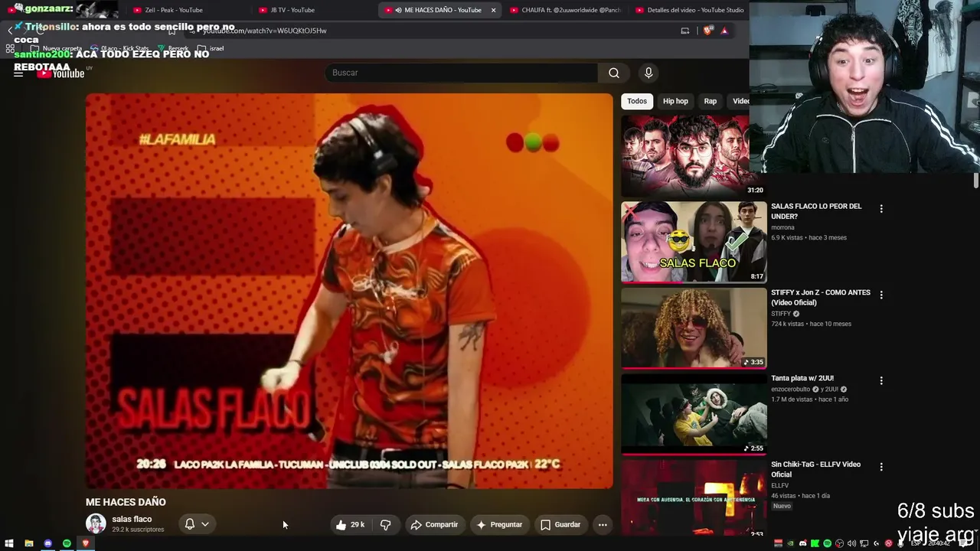Open the STIFFY x Jon Z video thumbnail

(x=694, y=328)
